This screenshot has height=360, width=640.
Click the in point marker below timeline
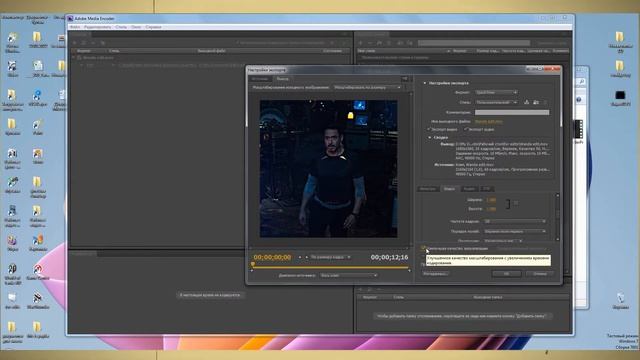coord(252,270)
